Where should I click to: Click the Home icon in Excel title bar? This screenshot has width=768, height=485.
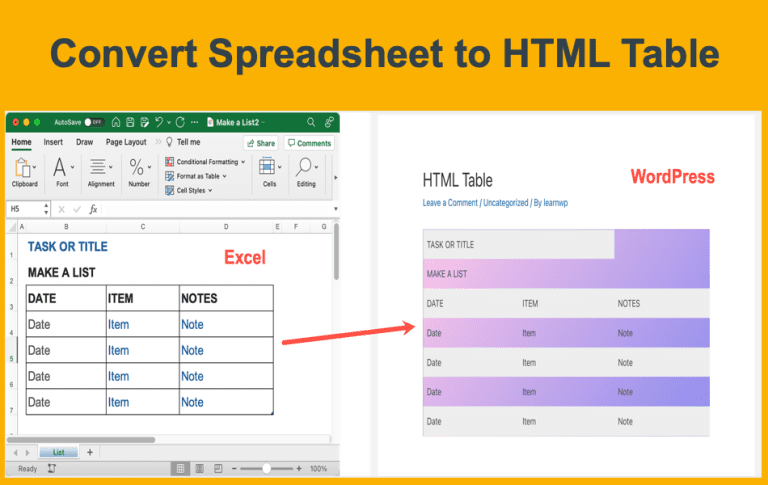(x=116, y=122)
